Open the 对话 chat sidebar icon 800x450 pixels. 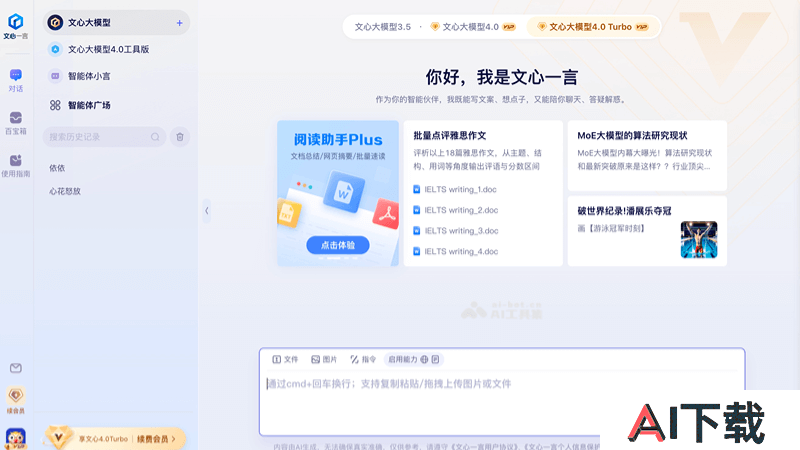click(16, 81)
